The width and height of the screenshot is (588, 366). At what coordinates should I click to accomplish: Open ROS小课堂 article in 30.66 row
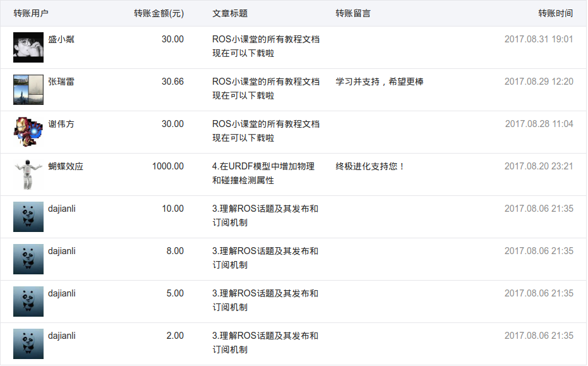(266, 89)
